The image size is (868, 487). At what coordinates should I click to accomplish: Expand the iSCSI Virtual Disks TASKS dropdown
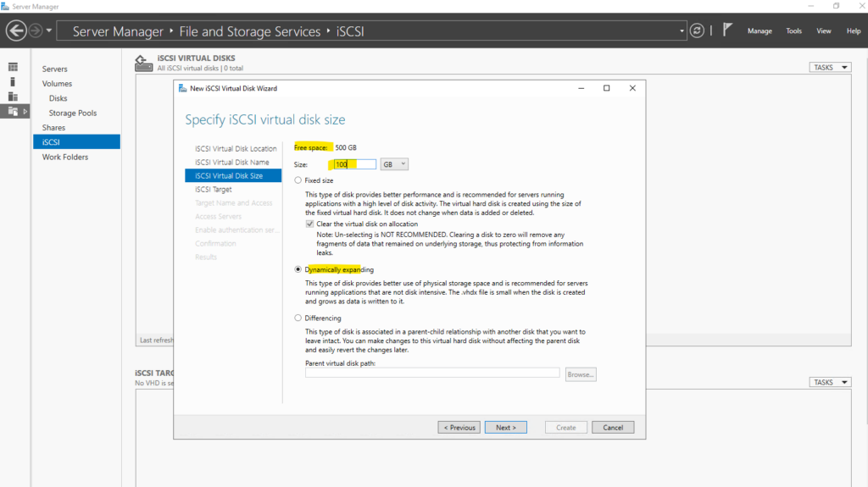pos(830,68)
